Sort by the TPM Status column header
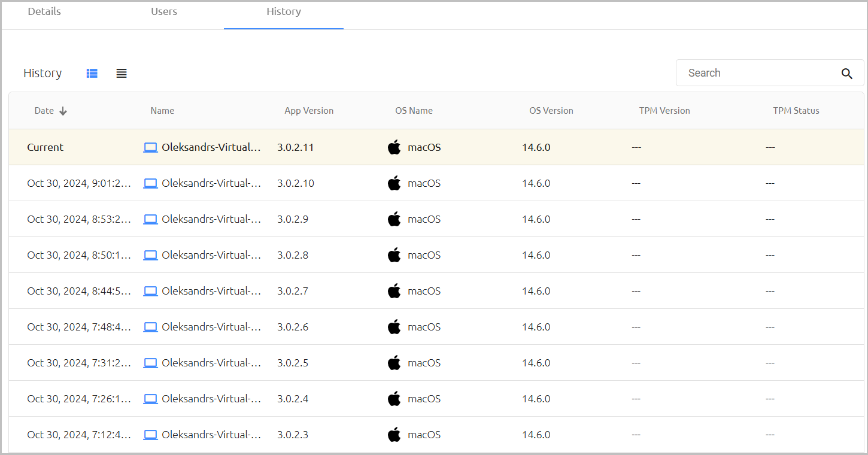Image resolution: width=868 pixels, height=455 pixels. click(796, 111)
